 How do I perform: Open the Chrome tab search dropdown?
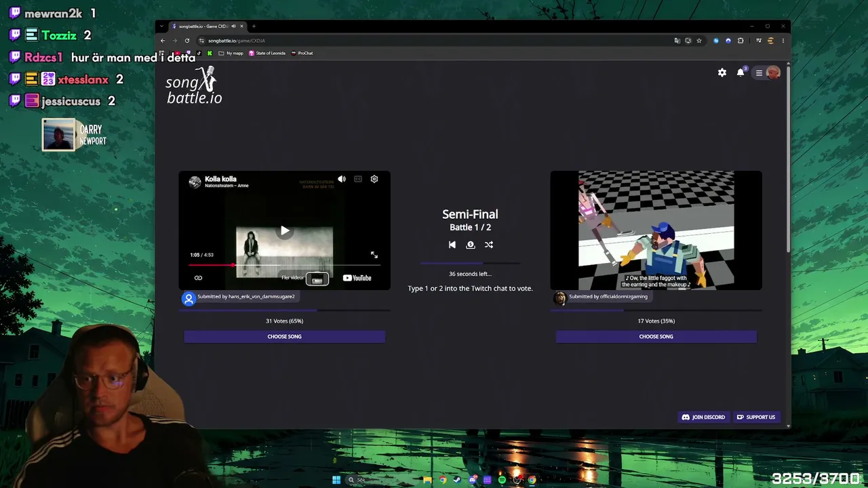(162, 26)
